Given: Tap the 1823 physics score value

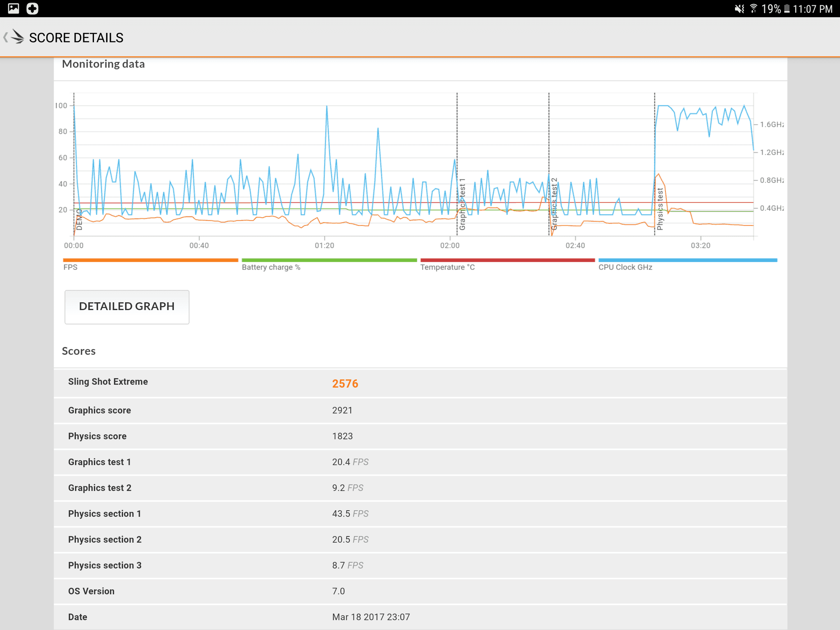Looking at the screenshot, I should 342,436.
